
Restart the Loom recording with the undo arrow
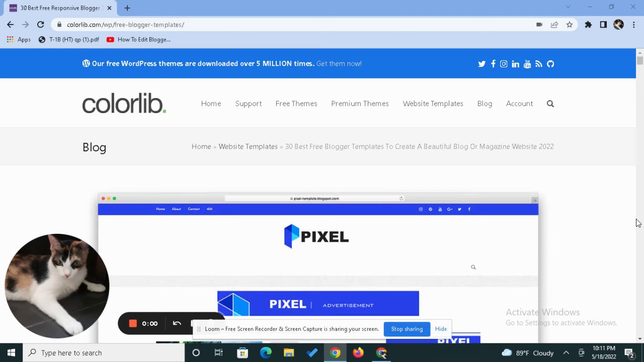177,323
